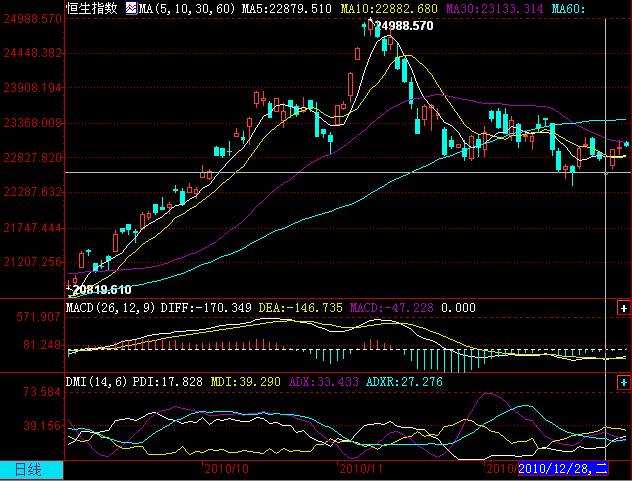Screen dimensions: 632x481
Task: Click the PDI:17.828 value
Action: (168, 382)
